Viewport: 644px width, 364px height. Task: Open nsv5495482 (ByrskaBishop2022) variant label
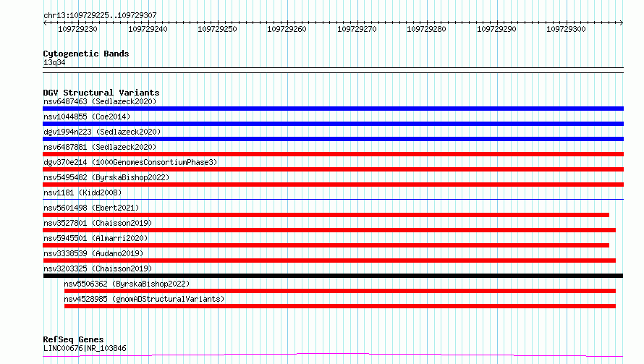(106, 177)
